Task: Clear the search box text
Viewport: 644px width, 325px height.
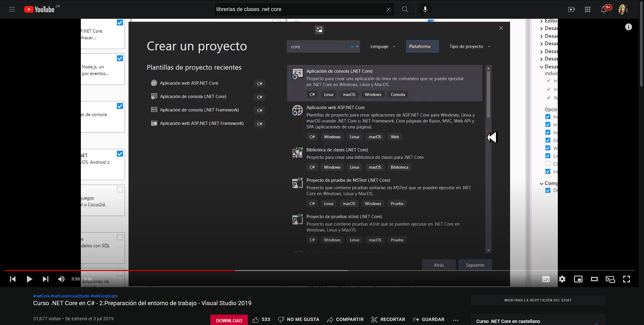Action: 388,9
